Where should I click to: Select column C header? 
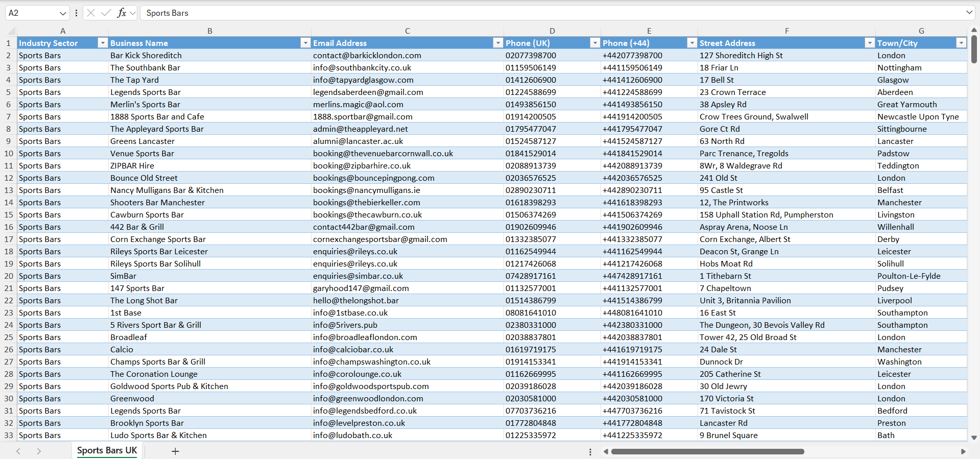[408, 31]
